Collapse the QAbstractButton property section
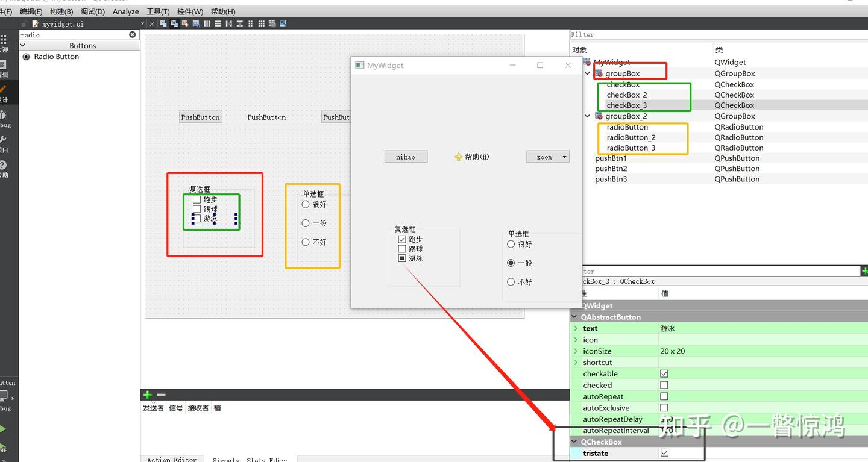The image size is (868, 462). tap(574, 317)
